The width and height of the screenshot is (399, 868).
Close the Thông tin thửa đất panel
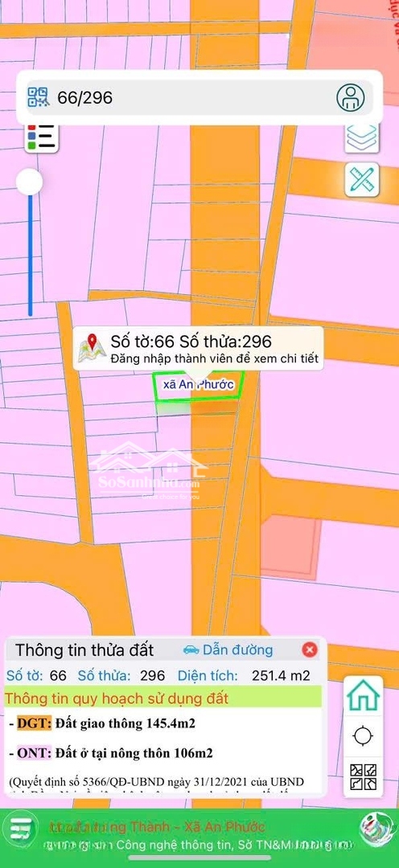point(310,649)
